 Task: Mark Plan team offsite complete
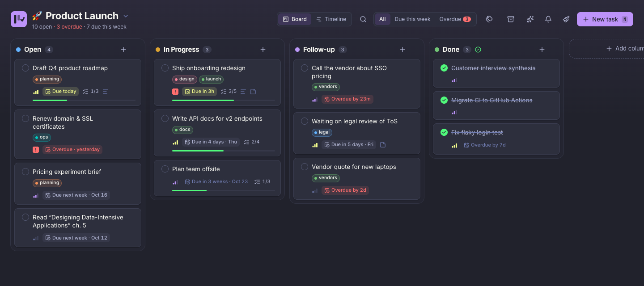tap(165, 169)
